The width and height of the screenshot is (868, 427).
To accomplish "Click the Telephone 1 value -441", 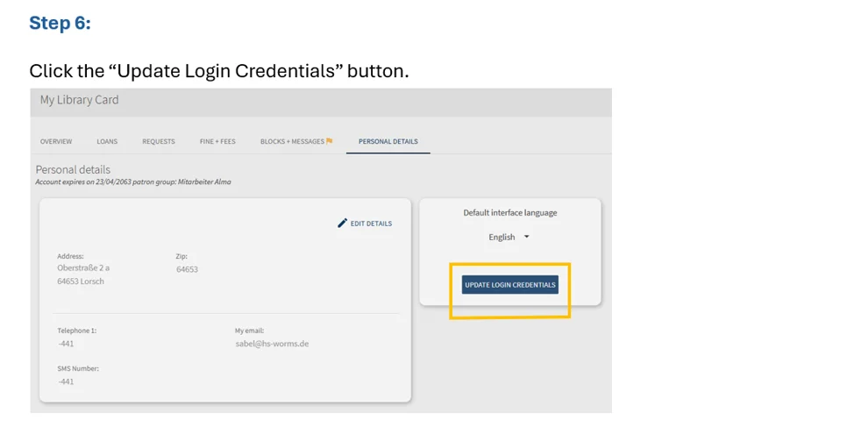I will (66, 344).
